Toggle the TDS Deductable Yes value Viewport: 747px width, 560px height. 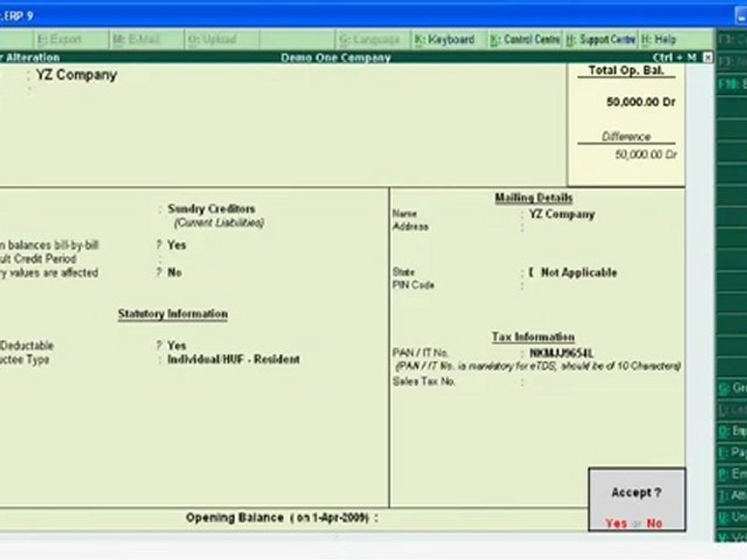pos(177,345)
